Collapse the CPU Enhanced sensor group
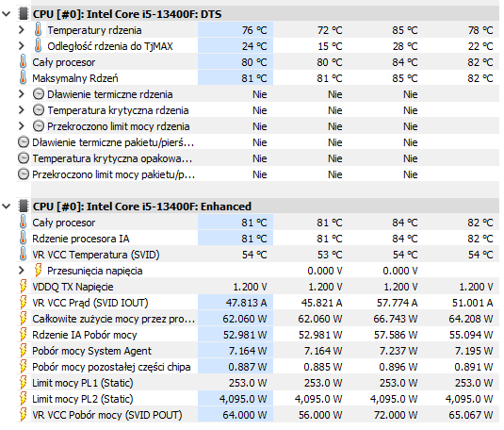 [x=6, y=207]
